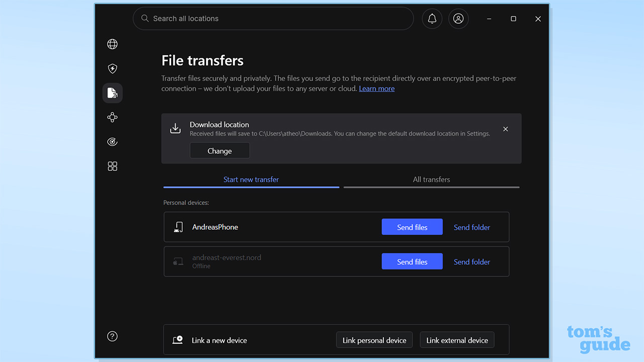
Task: Select the Start new transfer tab
Action: (251, 179)
